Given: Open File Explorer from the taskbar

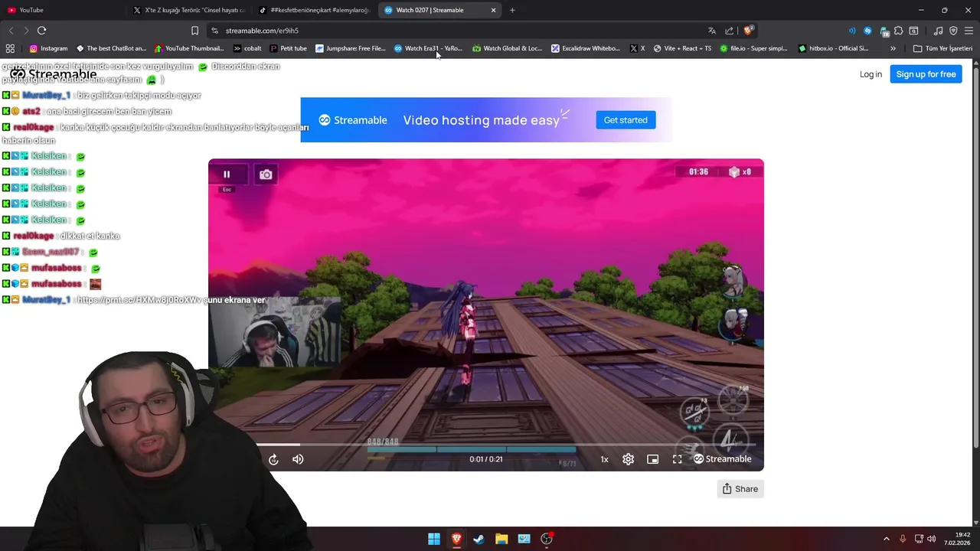Looking at the screenshot, I should coord(501,539).
